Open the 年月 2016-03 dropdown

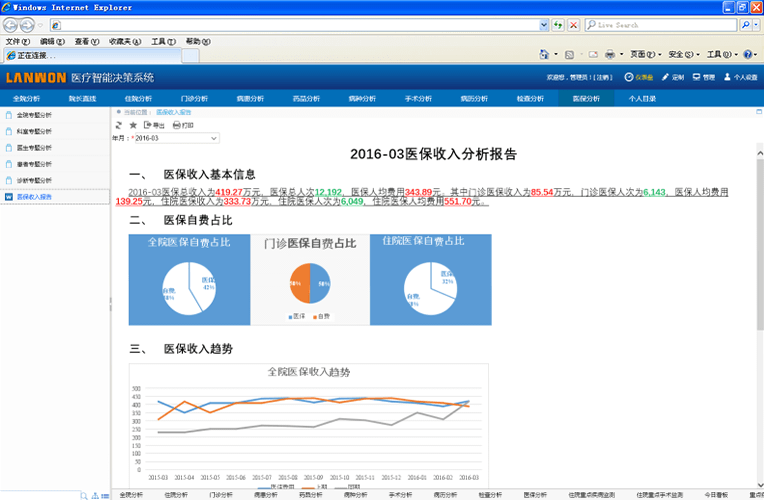(x=176, y=138)
